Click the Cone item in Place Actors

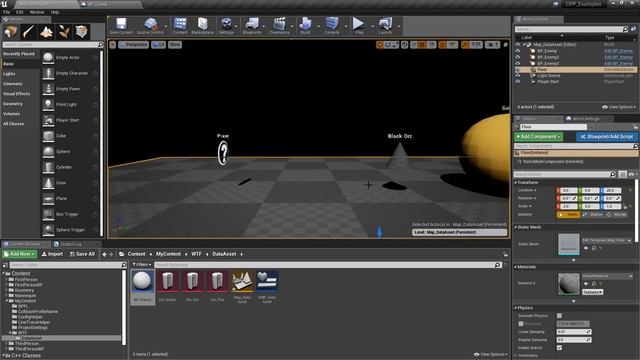click(70, 183)
